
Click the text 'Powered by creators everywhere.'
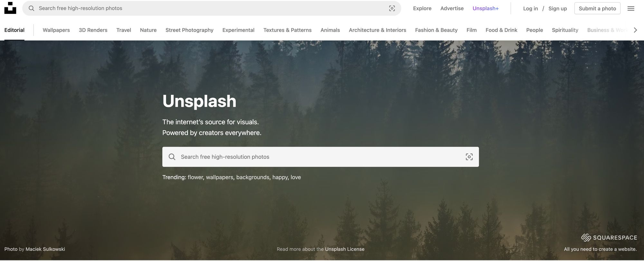(x=212, y=133)
